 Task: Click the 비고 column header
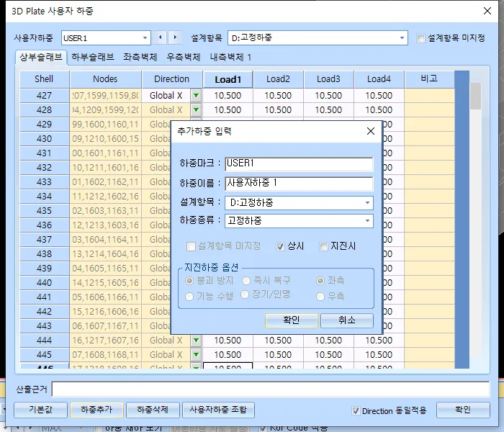point(429,79)
